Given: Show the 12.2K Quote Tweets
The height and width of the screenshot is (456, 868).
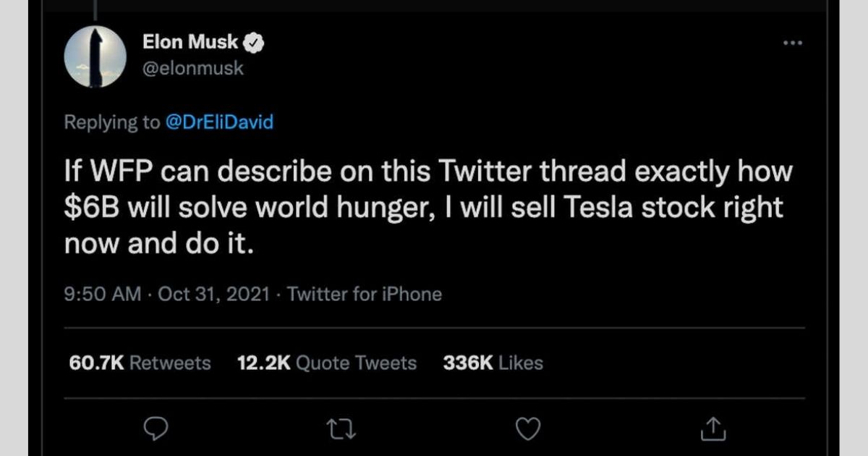Looking at the screenshot, I should (x=327, y=363).
